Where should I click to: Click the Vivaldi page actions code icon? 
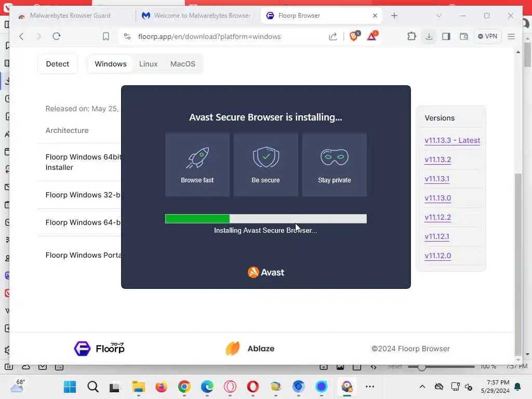click(x=373, y=367)
